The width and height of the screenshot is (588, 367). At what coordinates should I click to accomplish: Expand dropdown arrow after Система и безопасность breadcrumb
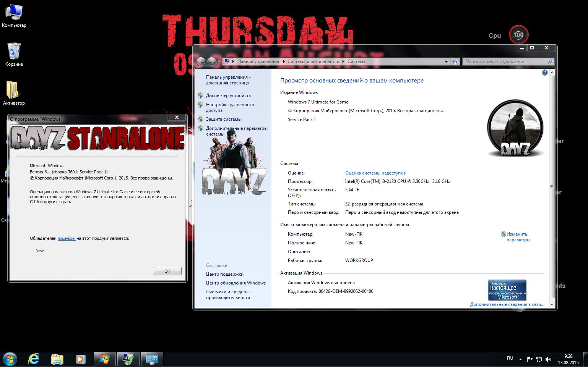343,61
